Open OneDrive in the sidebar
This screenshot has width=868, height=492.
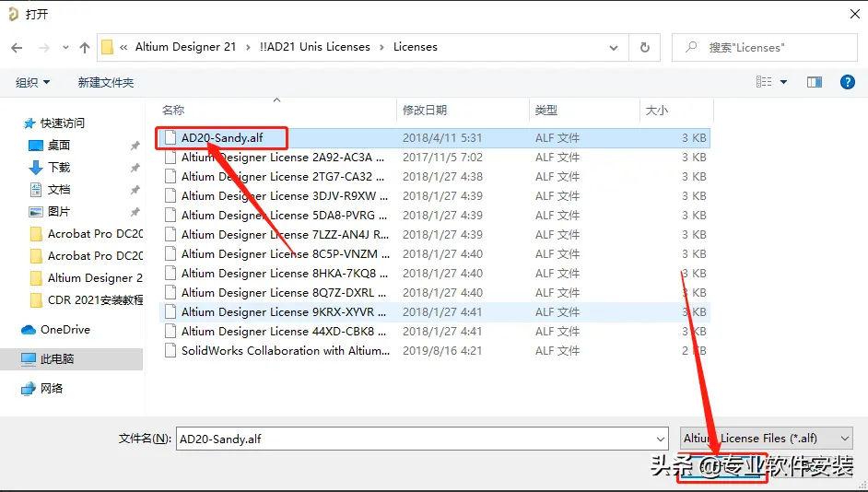pos(55,329)
